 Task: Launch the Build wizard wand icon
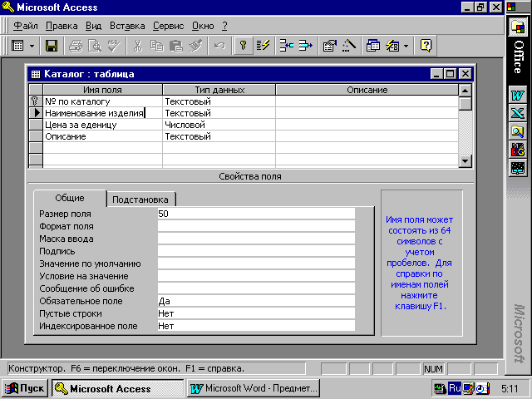349,46
